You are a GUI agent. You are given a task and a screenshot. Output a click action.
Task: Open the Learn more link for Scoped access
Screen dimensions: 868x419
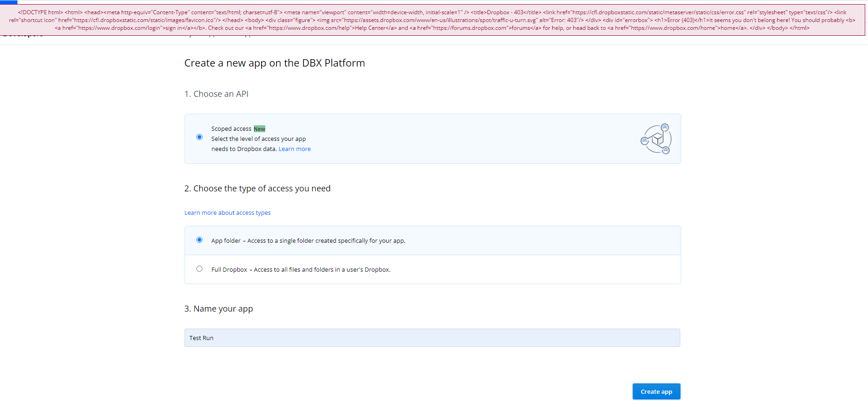pyautogui.click(x=294, y=149)
